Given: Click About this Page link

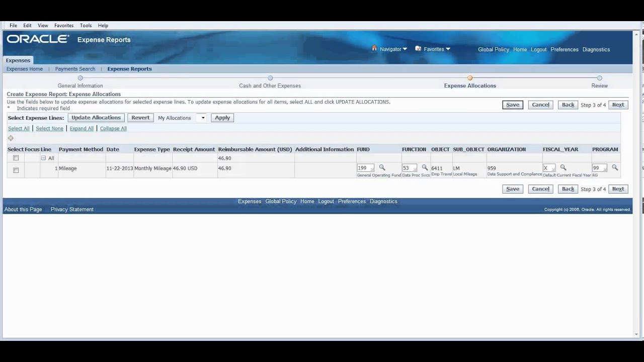Looking at the screenshot, I should 23,210.
